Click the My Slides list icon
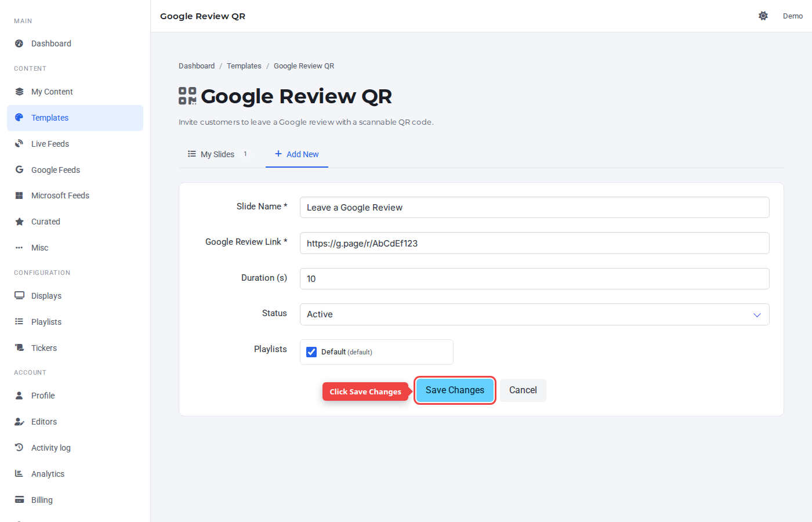This screenshot has height=522, width=812. click(x=192, y=154)
